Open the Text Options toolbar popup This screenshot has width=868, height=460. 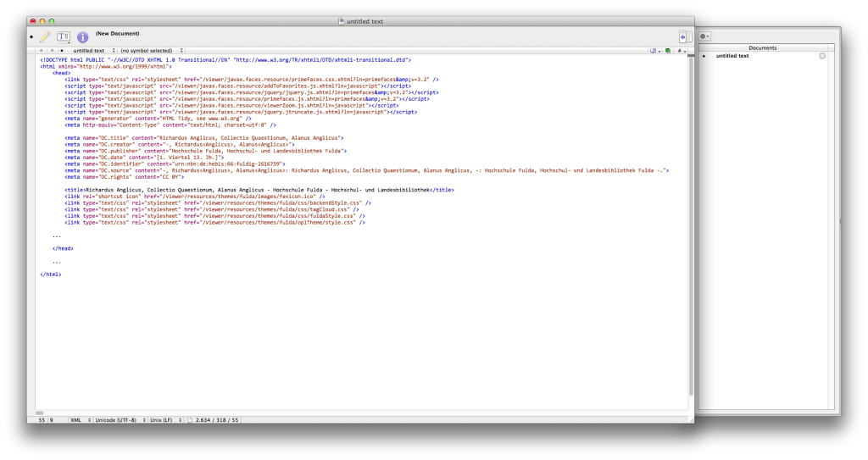(64, 37)
